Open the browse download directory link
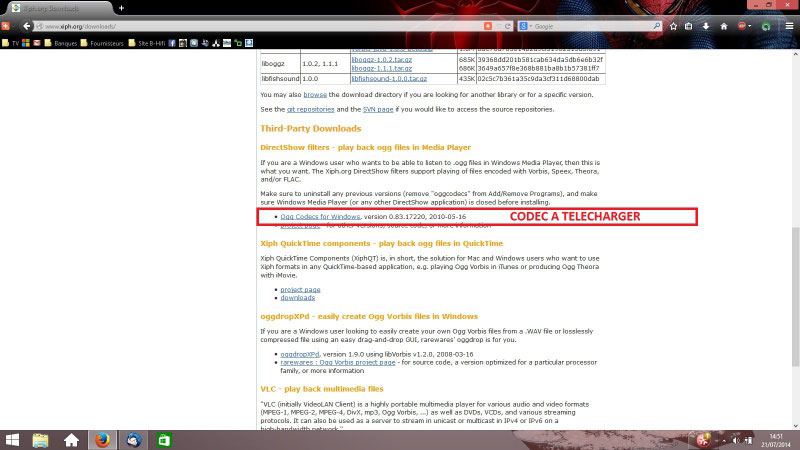The image size is (800, 450). pyautogui.click(x=315, y=95)
